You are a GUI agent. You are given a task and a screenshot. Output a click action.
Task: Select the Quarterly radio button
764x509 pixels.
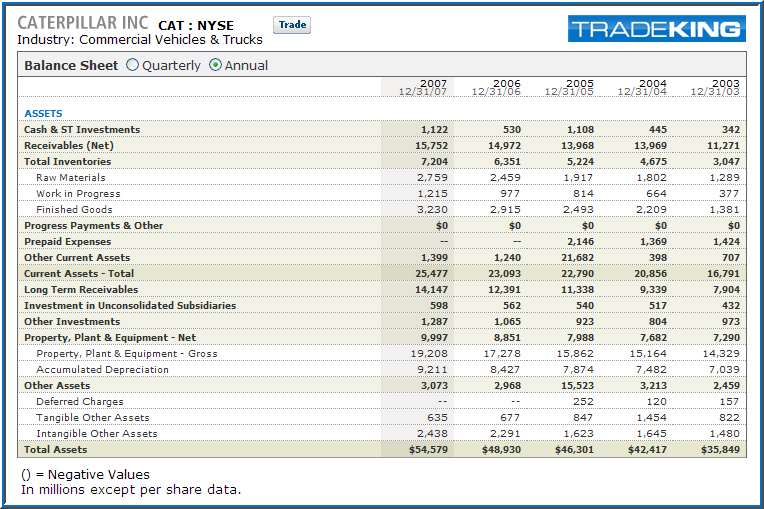pos(133,65)
